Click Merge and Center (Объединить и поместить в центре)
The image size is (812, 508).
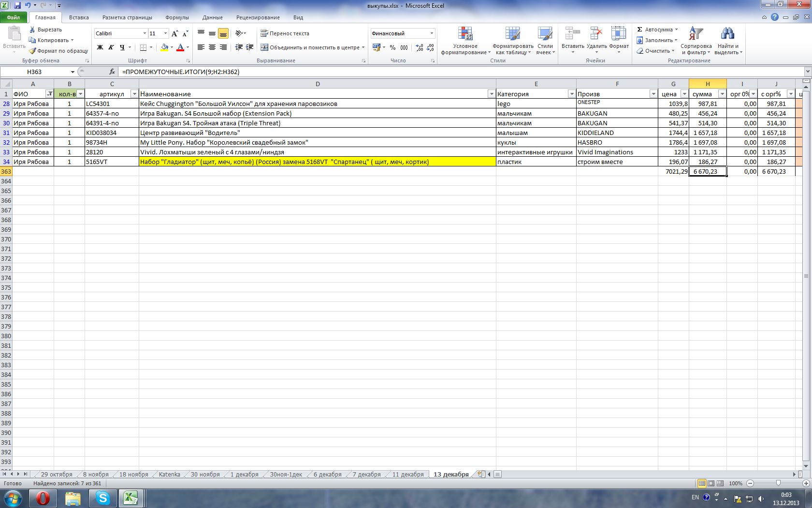click(x=309, y=47)
